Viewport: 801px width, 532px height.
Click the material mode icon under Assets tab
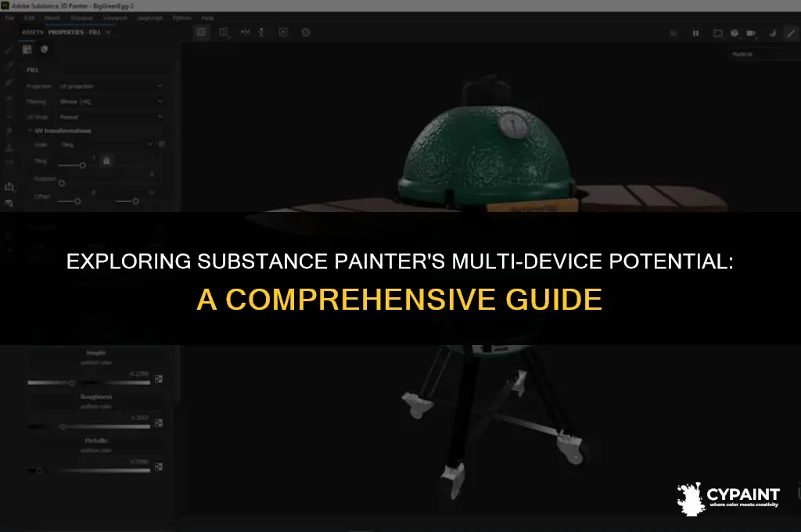point(27,49)
